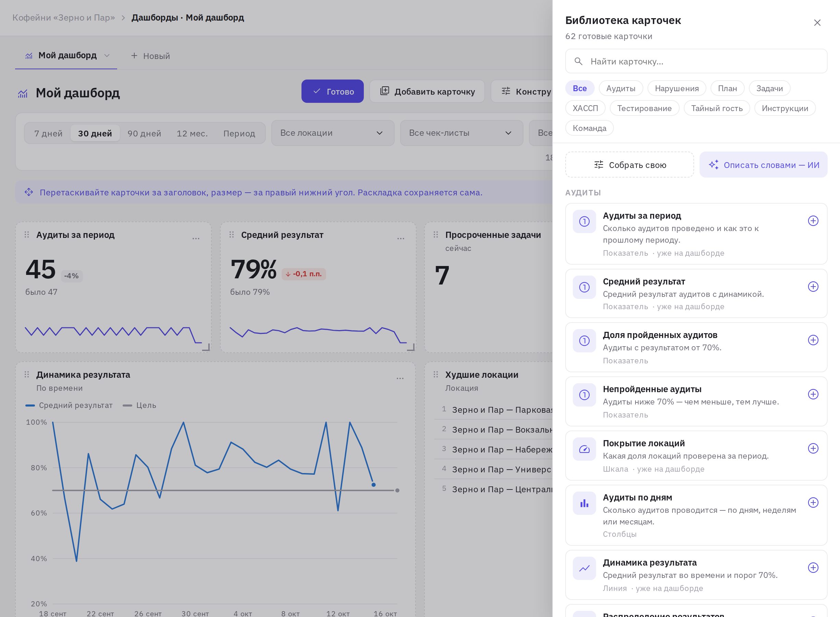Grab drag handle of "Худшие локации" card
840x617 pixels.
pos(435,374)
